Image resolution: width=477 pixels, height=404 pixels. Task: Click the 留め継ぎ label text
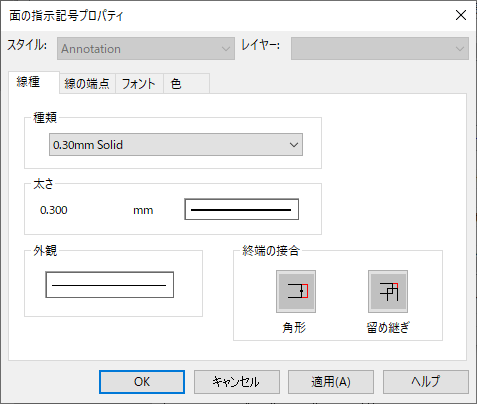pyautogui.click(x=388, y=328)
